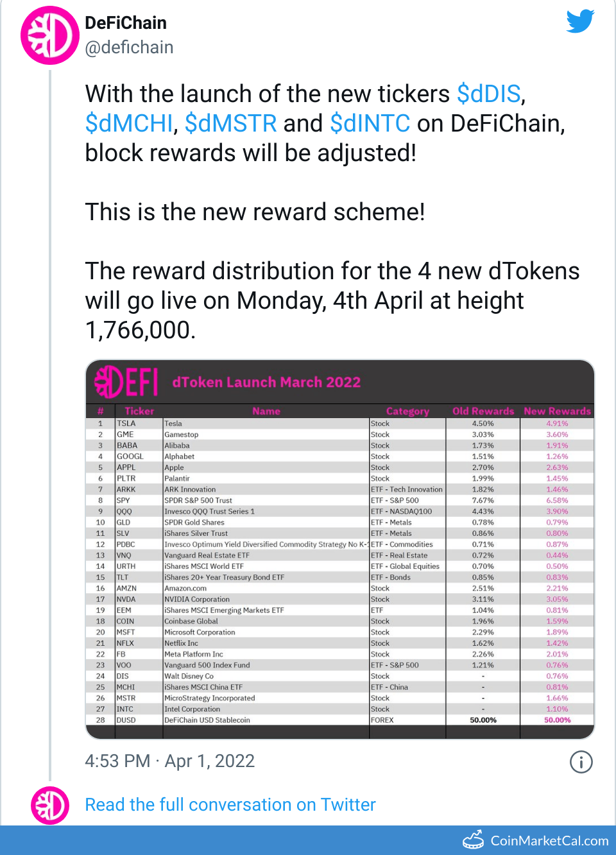Follow the $dINTC cashtag link

[x=370, y=123]
